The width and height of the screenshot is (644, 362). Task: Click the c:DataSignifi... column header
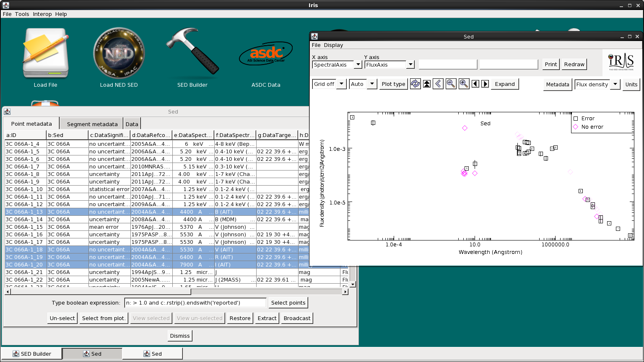pyautogui.click(x=109, y=135)
